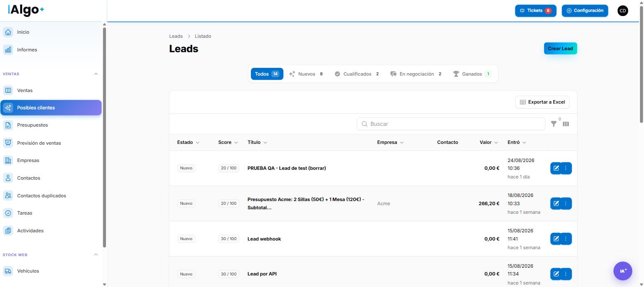Select the Todos tab
644x287 pixels.
point(267,74)
